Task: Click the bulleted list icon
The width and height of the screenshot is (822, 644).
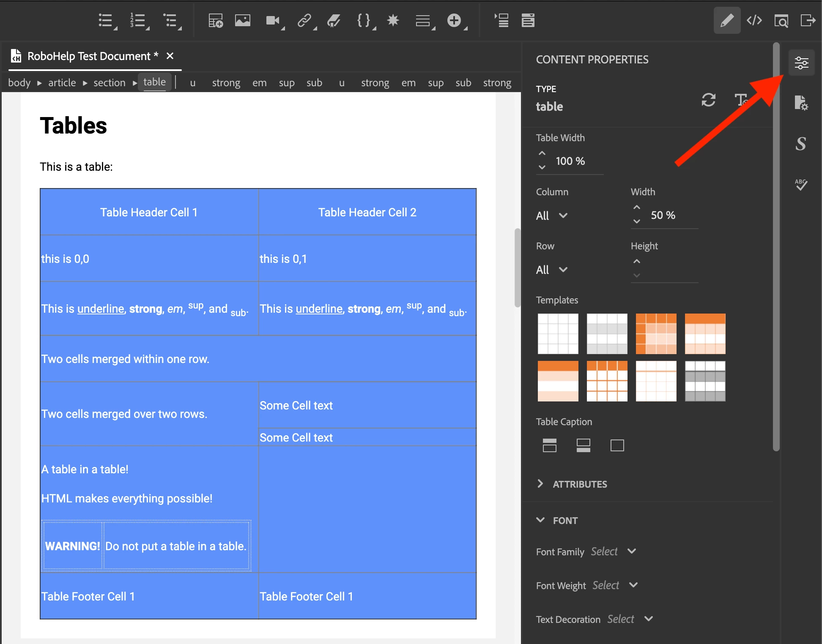Action: 105,20
